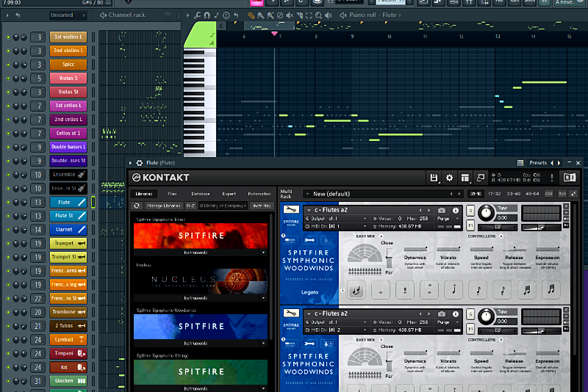
Task: Click the refresh libraries icon
Action: point(137,206)
